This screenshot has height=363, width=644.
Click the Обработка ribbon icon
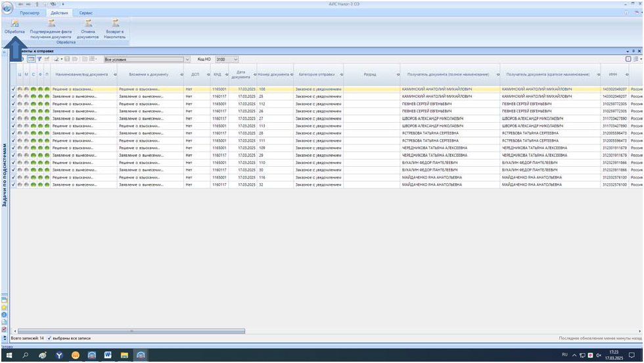pos(14,25)
